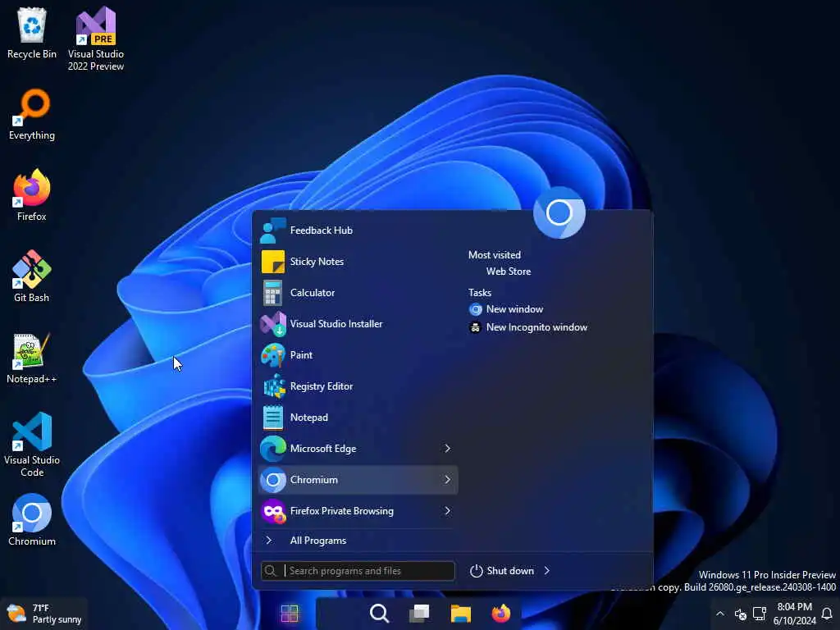Screen dimensions: 840x630
Task: Open notification bell in tray
Action: pyautogui.click(x=827, y=614)
